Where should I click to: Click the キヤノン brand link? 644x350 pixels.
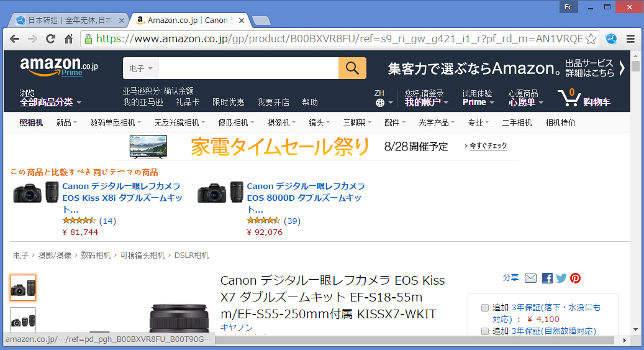pyautogui.click(x=237, y=328)
